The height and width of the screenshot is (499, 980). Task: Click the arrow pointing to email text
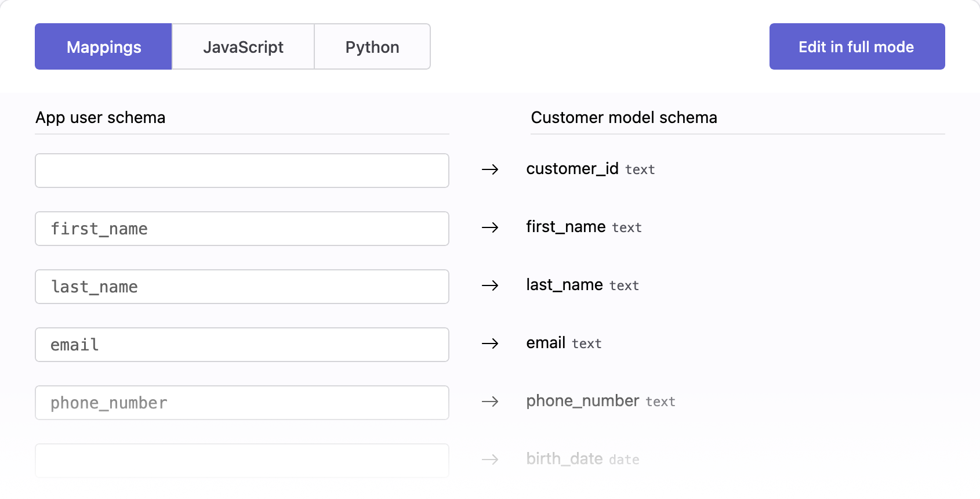[x=490, y=343]
